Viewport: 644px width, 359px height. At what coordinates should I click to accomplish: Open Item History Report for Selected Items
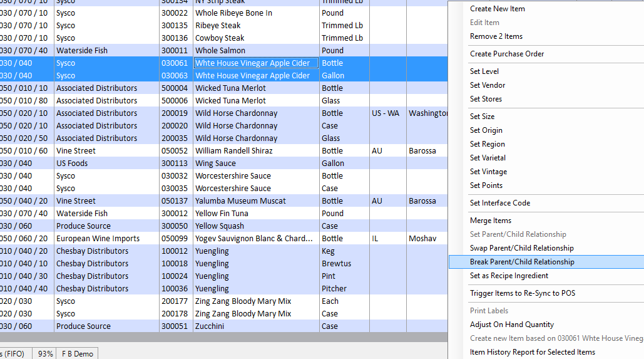pos(532,352)
